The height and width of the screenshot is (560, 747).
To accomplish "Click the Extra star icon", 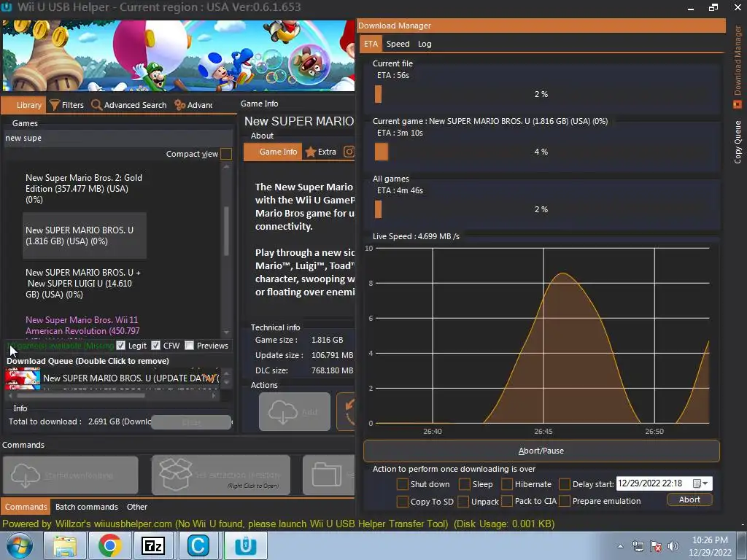I will [x=311, y=152].
